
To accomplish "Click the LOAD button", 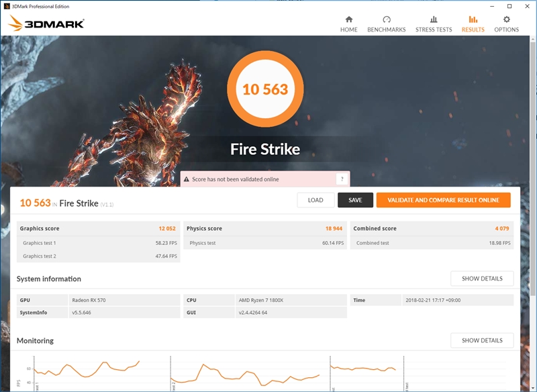I will [315, 200].
